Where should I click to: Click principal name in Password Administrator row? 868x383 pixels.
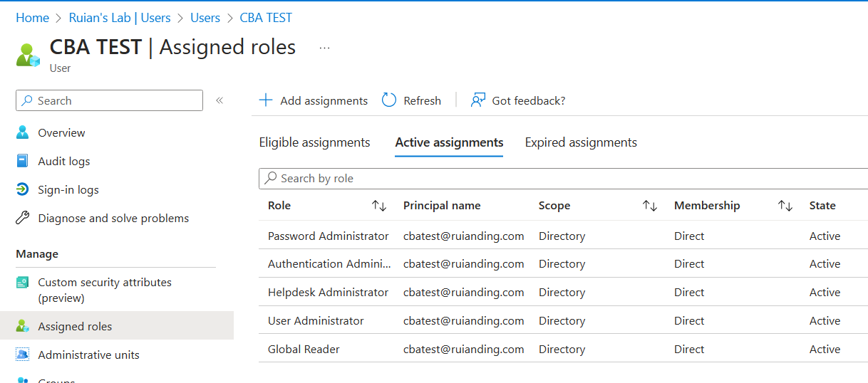point(464,236)
